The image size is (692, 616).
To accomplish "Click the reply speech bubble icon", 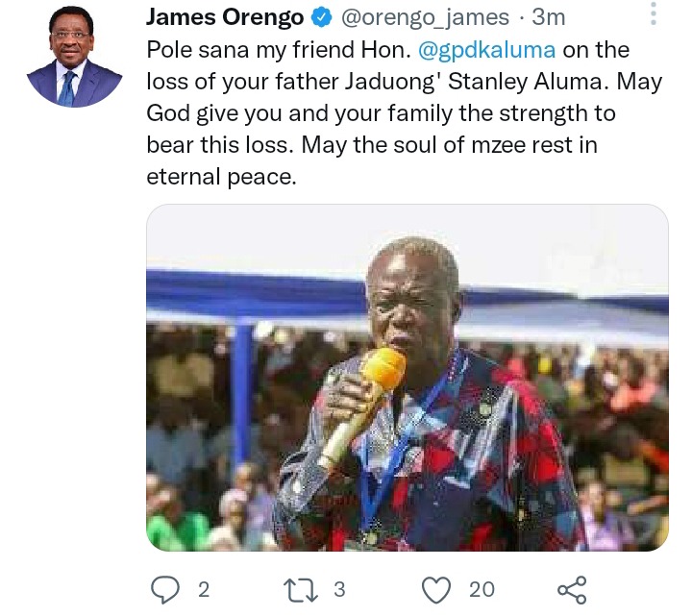I will [165, 590].
